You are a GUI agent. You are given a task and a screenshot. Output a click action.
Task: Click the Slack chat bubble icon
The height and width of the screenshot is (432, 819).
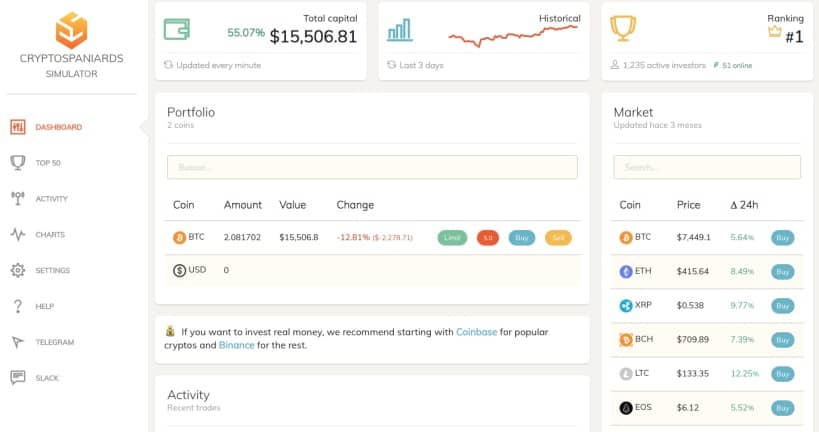(18, 378)
